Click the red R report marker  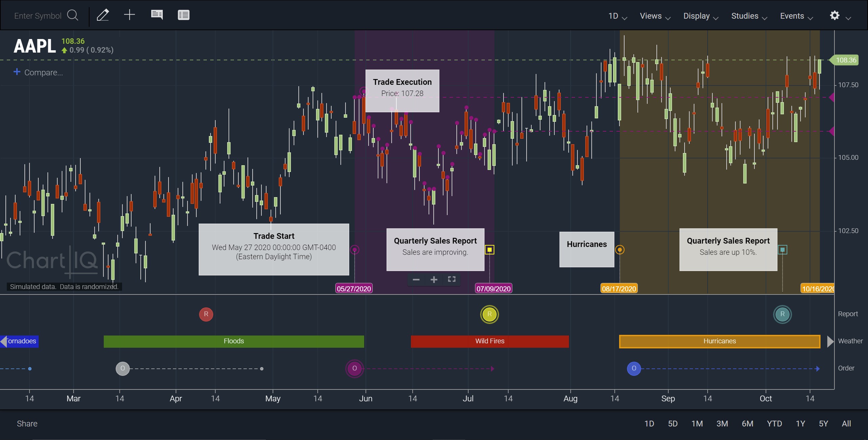point(206,314)
